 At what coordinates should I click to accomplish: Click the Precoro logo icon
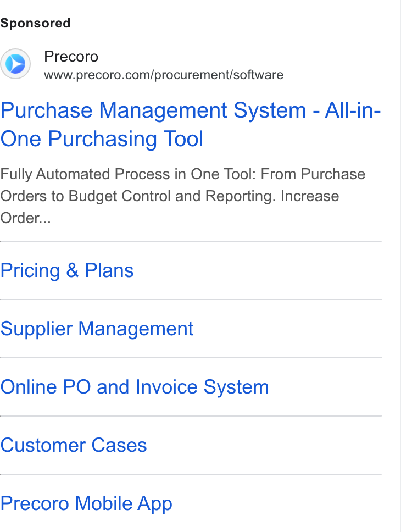[15, 64]
